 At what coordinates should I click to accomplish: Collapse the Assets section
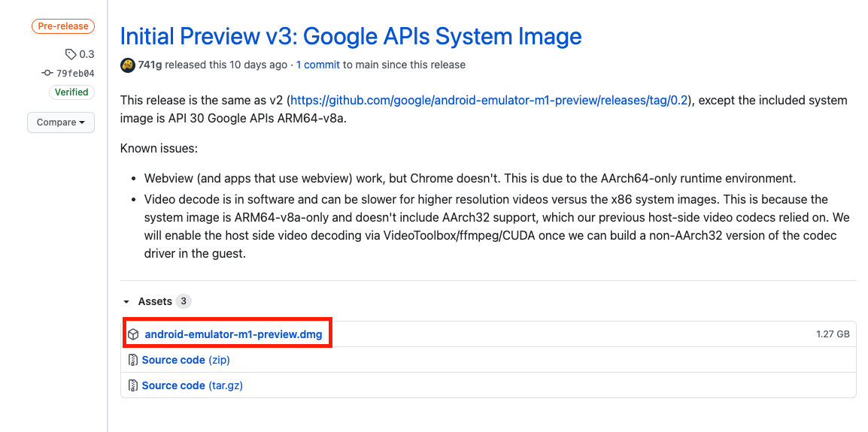pyautogui.click(x=126, y=301)
